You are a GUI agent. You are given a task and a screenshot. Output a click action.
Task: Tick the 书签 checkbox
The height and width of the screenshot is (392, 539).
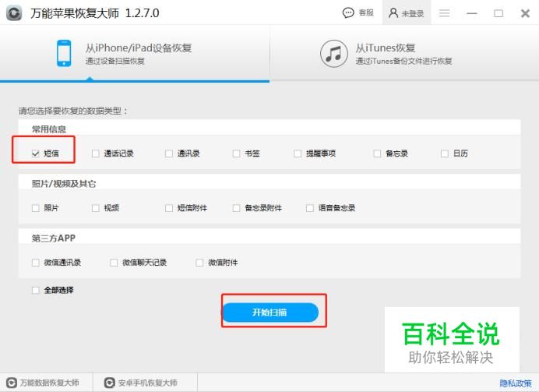[236, 154]
